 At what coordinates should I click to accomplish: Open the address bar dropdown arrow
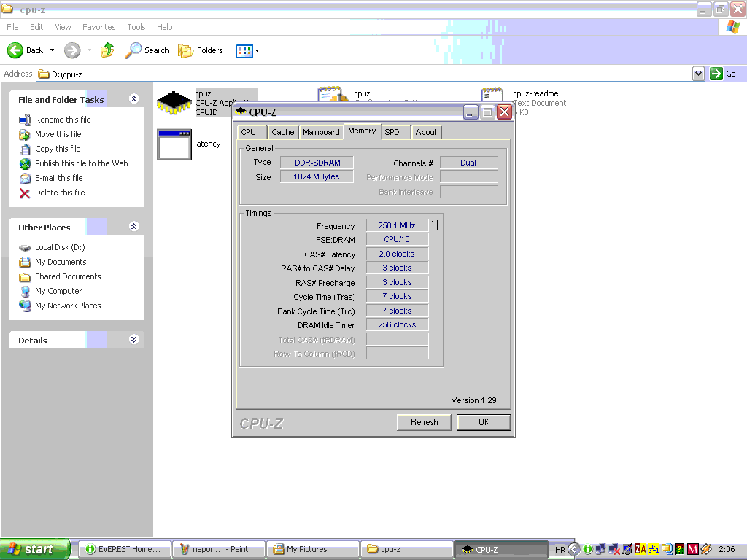pos(698,74)
